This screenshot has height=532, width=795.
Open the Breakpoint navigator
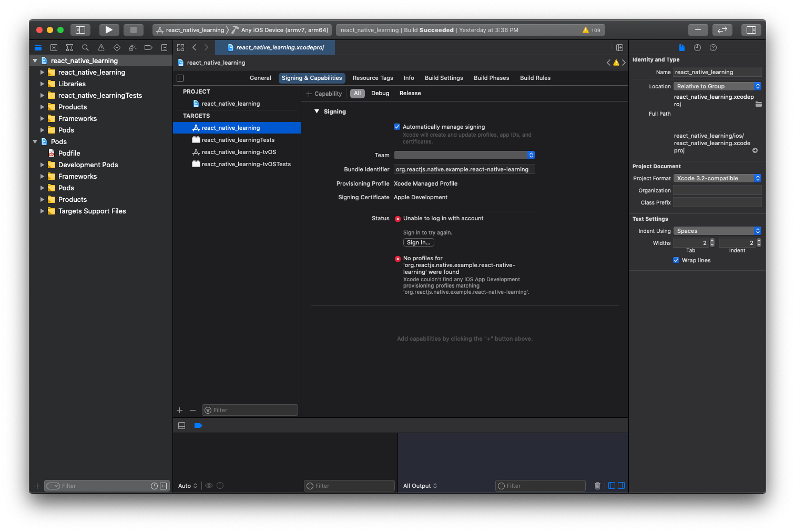pos(148,47)
